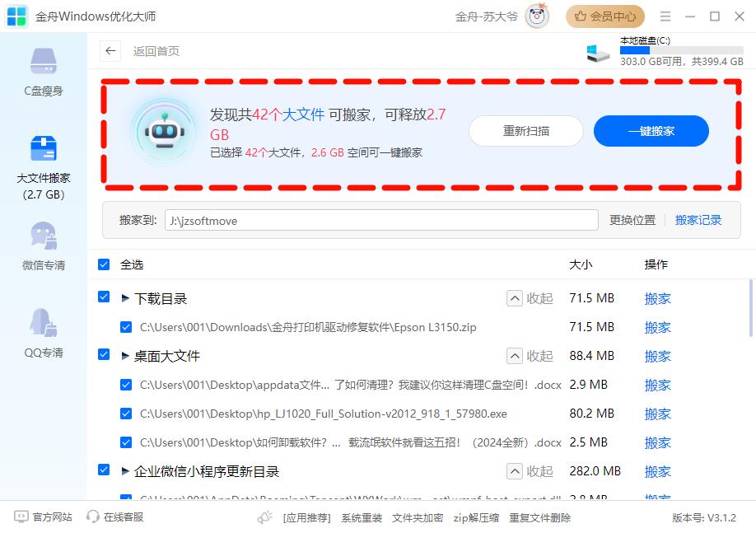Open the C盘瘦身 sidebar icon
Viewport: 756px width, 533px height.
coord(44,63)
